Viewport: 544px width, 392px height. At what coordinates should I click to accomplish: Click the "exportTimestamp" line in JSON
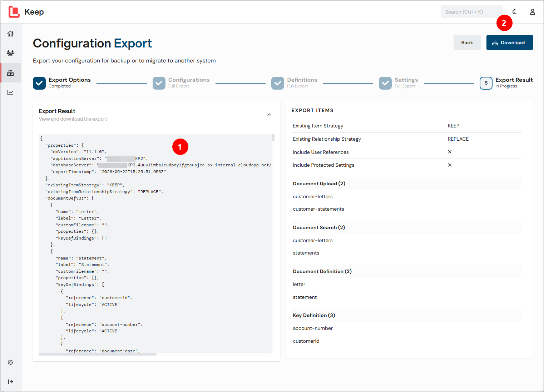108,172
